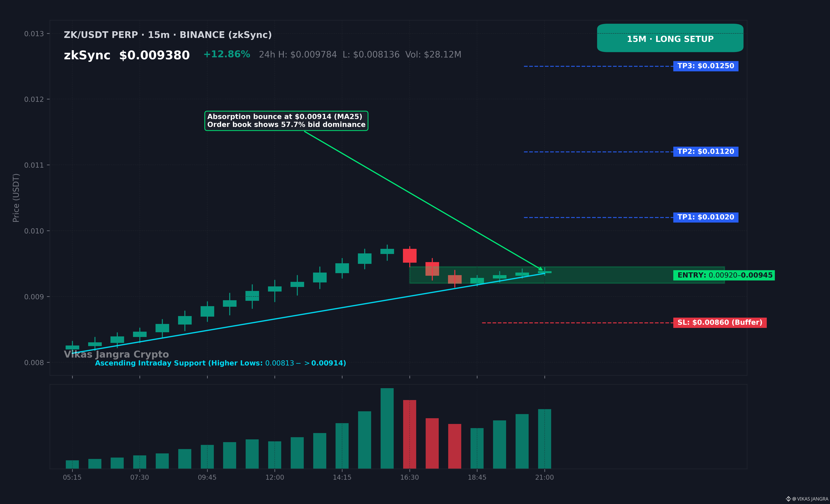Click the SL: $0.00860 (Buffer) label
The width and height of the screenshot is (830, 504).
[x=720, y=322]
